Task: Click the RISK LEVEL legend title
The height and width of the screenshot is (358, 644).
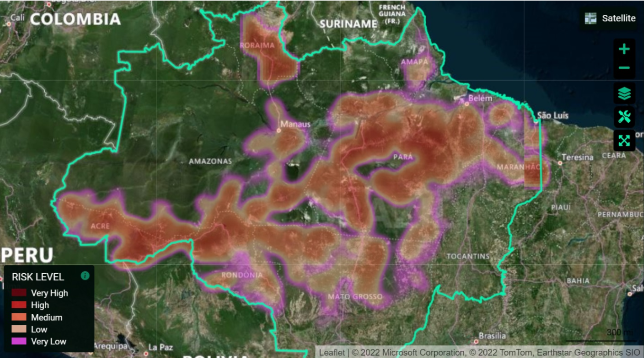Action: (x=38, y=277)
